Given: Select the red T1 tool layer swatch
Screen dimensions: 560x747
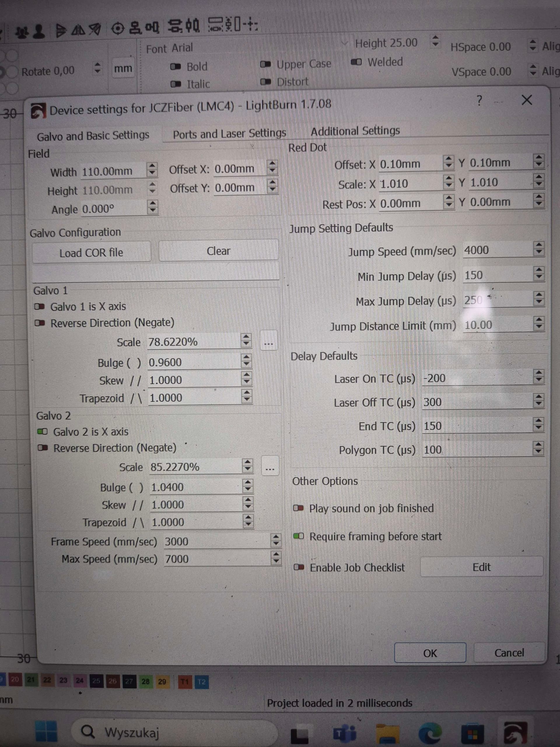Looking at the screenshot, I should coord(185,682).
